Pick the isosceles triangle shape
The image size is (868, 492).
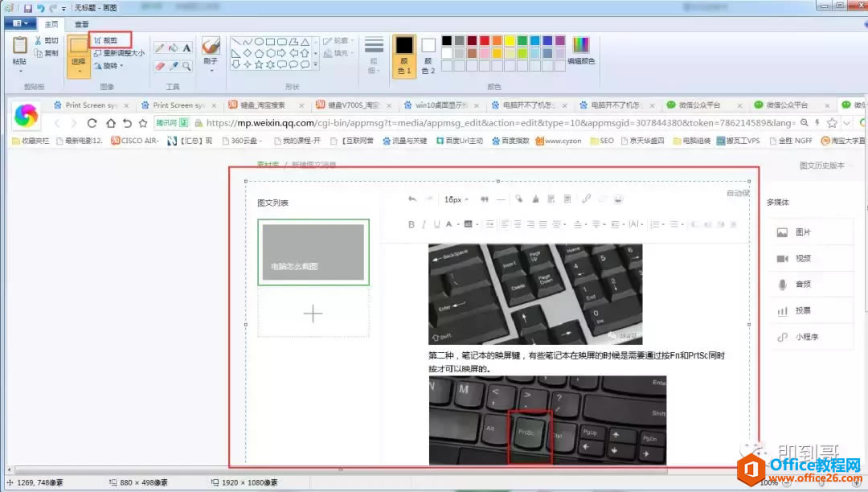click(305, 42)
